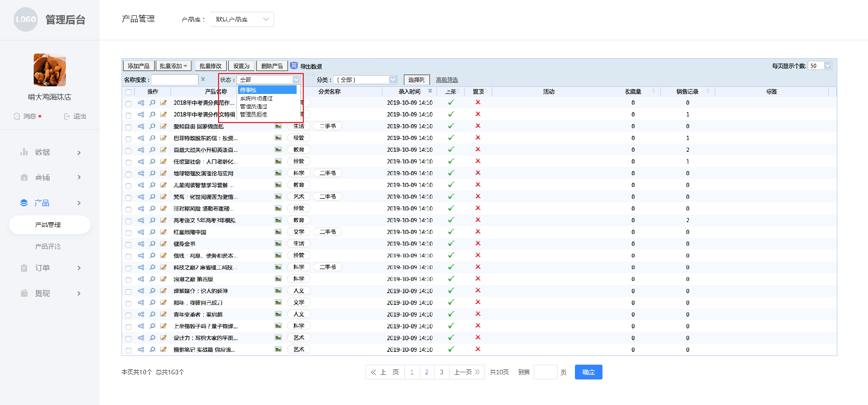Click in the 名称搜索 input field

(x=175, y=80)
